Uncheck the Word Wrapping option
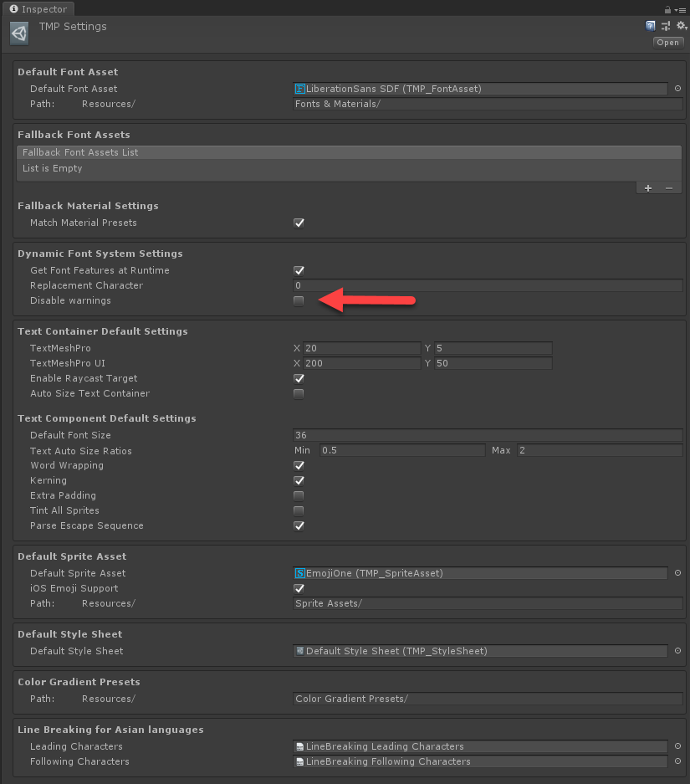This screenshot has height=784, width=690. tap(299, 466)
